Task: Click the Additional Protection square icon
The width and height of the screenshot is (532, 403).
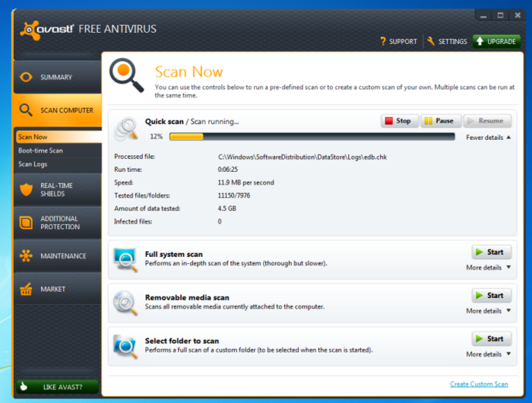Action: pos(26,223)
